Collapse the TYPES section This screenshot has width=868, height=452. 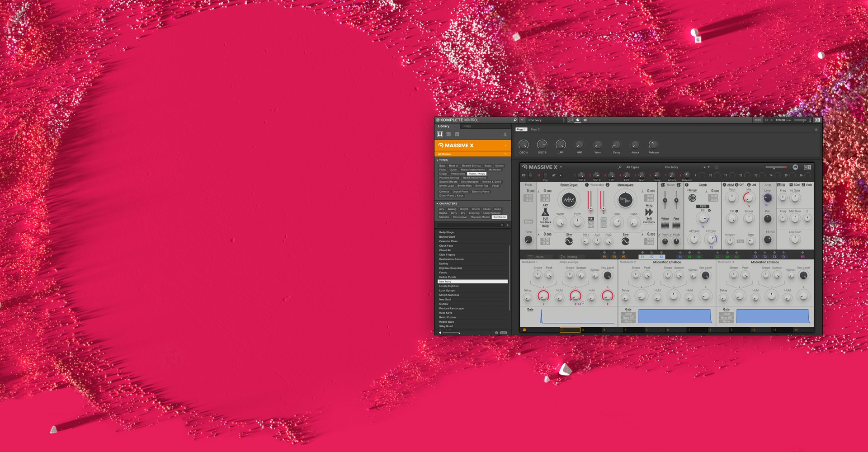click(x=437, y=160)
